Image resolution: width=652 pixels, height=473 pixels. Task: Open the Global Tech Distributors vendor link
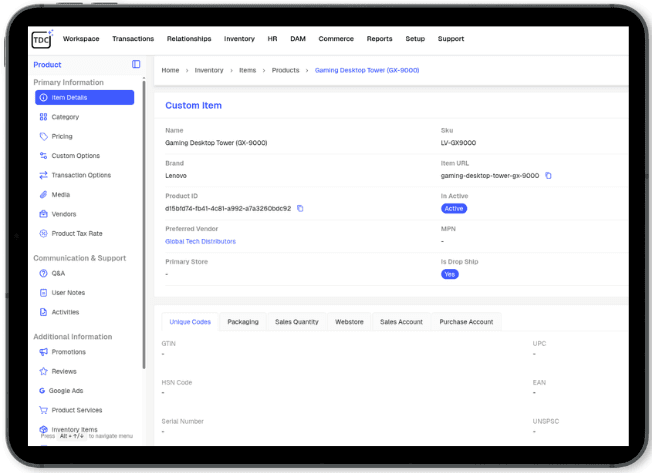click(x=200, y=241)
